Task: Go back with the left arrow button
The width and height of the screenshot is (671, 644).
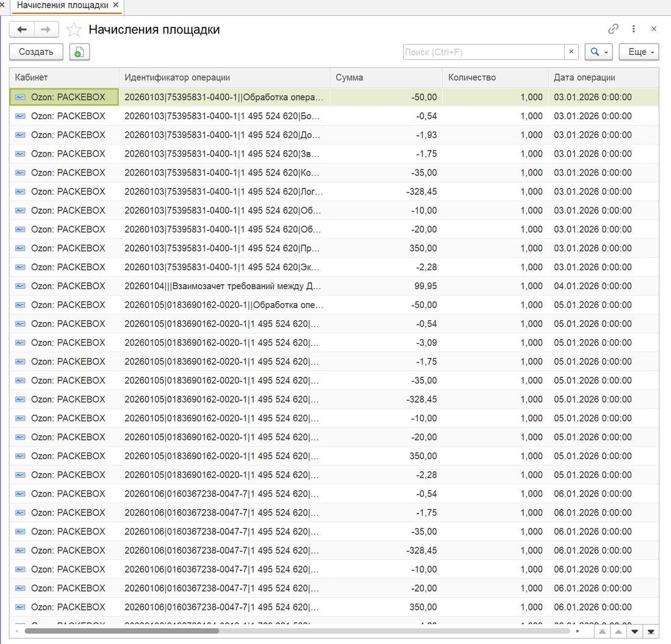Action: pyautogui.click(x=22, y=29)
